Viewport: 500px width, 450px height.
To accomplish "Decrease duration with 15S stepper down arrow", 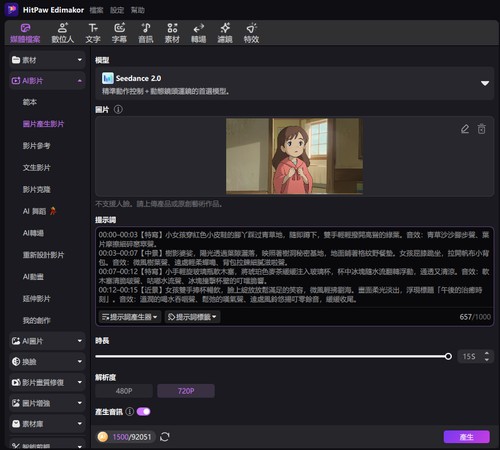I will pyautogui.click(x=487, y=360).
